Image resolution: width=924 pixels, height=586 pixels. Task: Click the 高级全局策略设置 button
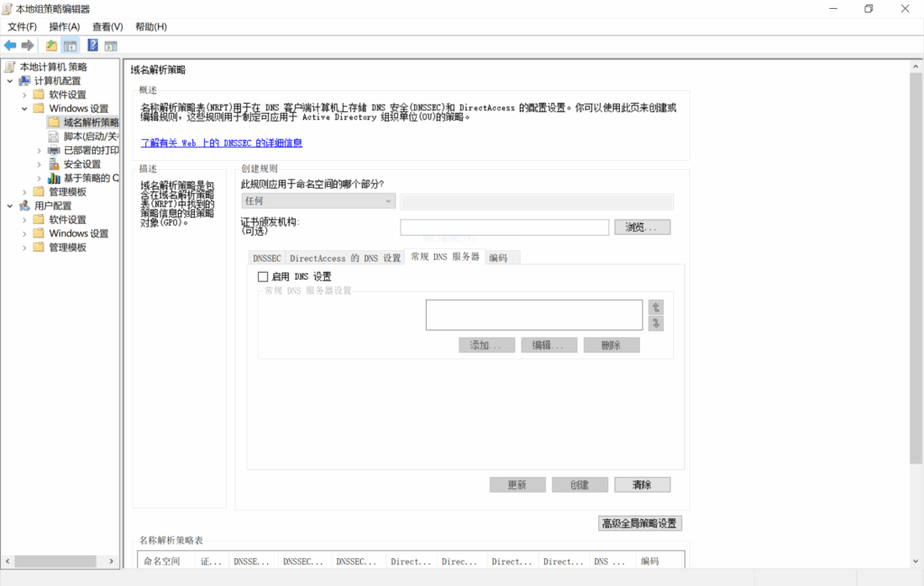click(640, 523)
